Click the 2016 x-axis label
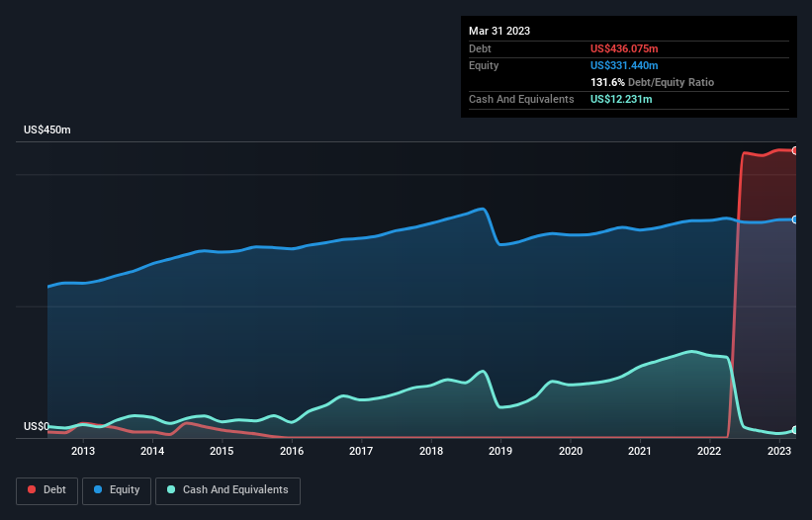The height and width of the screenshot is (520, 812). tap(292, 451)
